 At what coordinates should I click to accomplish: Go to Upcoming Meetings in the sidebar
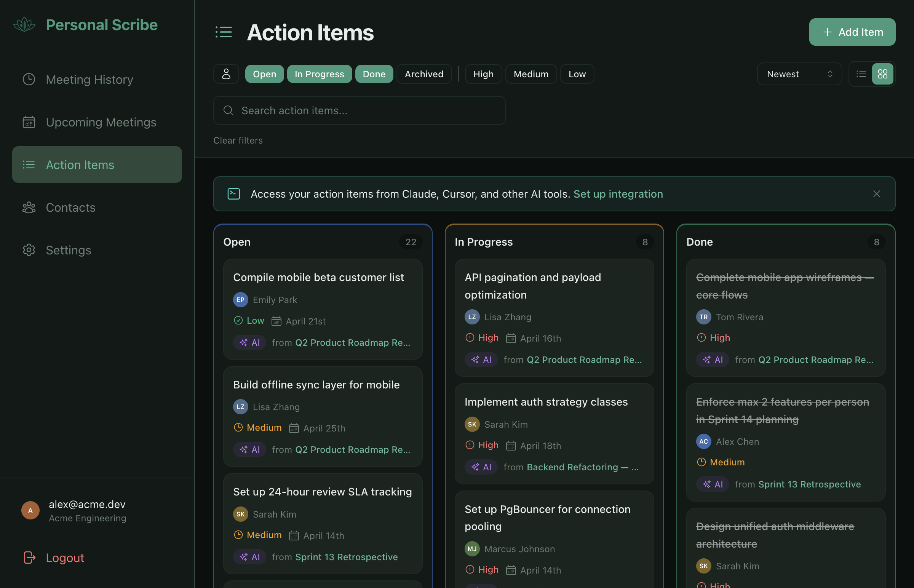pyautogui.click(x=97, y=122)
